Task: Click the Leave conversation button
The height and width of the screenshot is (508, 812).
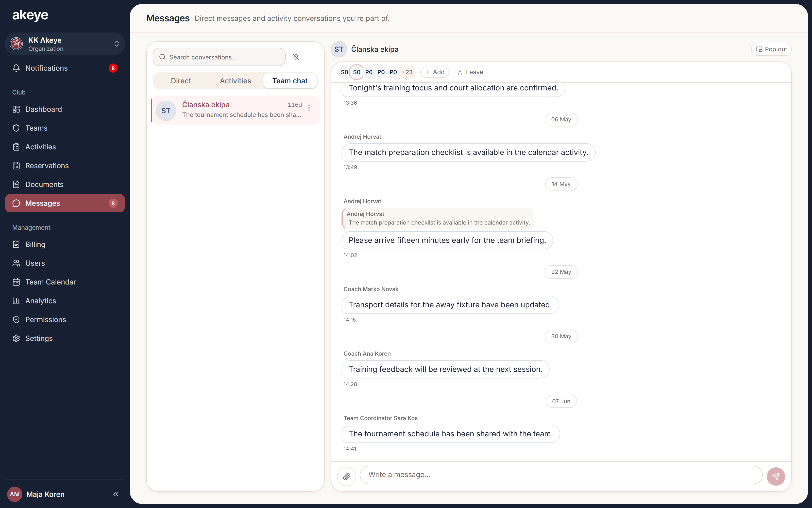Action: (470, 72)
